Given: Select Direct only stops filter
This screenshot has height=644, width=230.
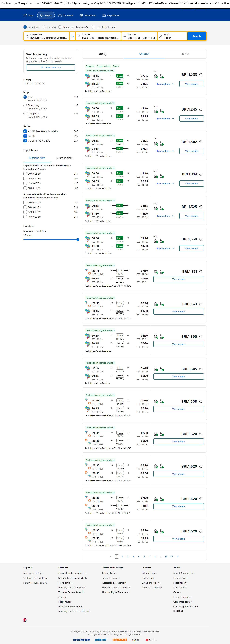Looking at the screenshot, I should [x=25, y=105].
